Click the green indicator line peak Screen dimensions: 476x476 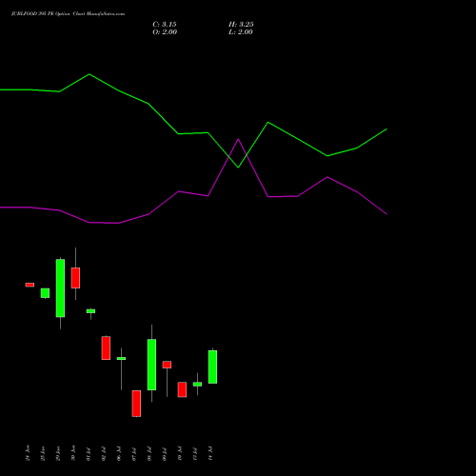point(89,74)
